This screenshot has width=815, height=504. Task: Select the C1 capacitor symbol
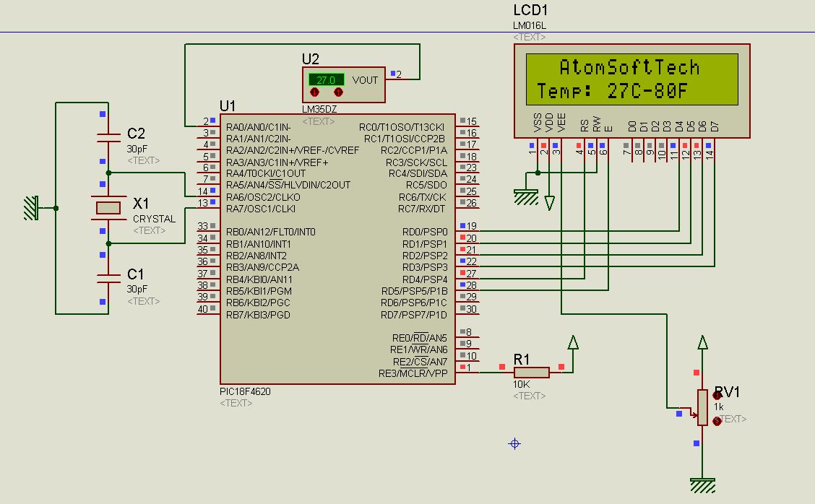point(108,279)
